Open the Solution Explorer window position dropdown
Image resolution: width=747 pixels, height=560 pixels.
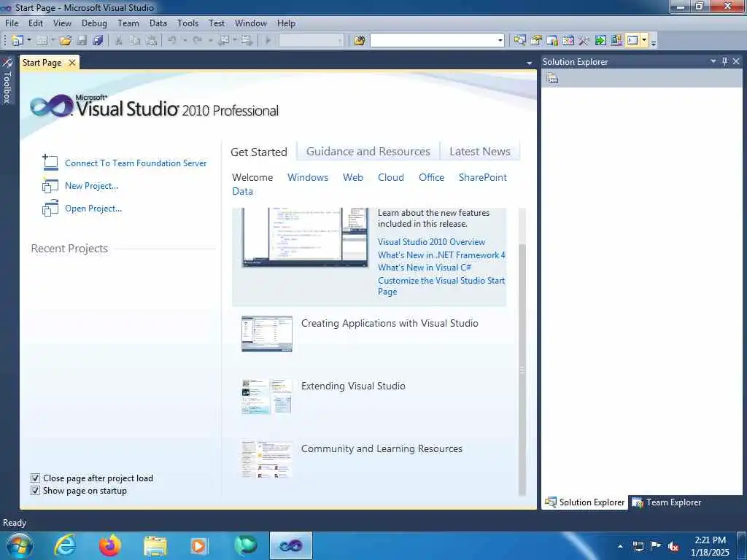point(713,61)
